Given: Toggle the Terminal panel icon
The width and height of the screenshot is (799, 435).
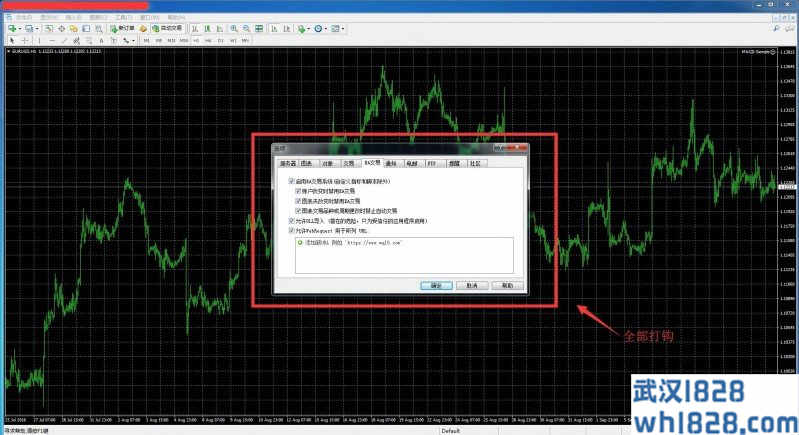Looking at the screenshot, I should (86, 29).
